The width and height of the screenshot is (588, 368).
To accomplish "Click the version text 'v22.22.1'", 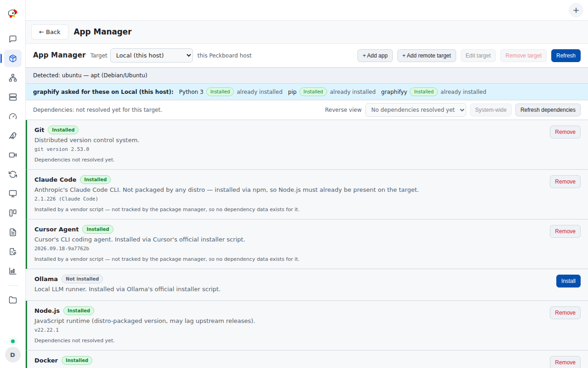I will [47, 330].
